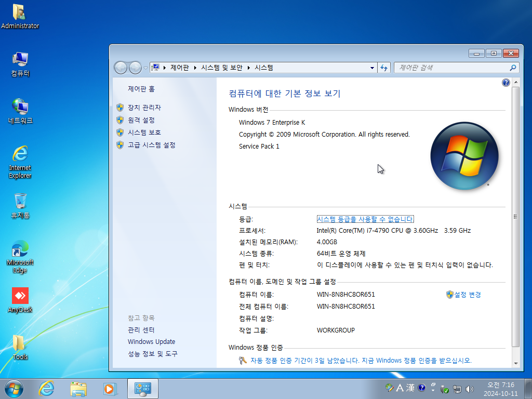This screenshot has height=399, width=532.
Task: Click language bar globe pencil icon
Action: pyautogui.click(x=390, y=388)
